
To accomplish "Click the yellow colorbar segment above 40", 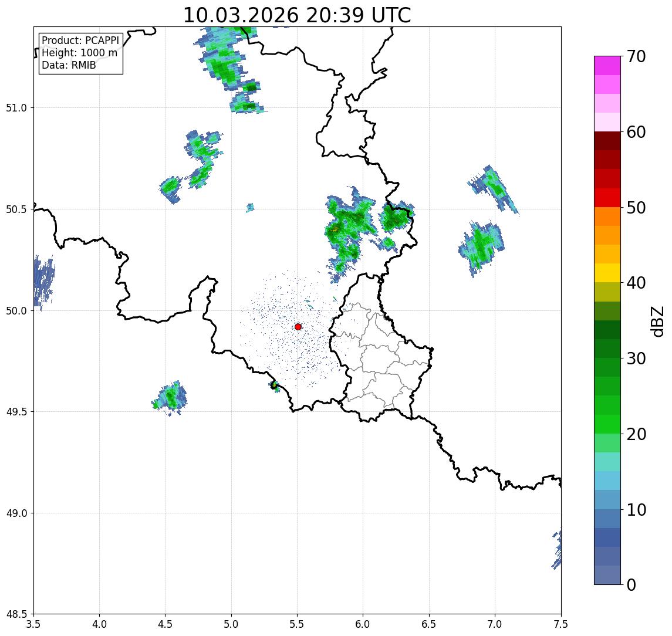I will pyautogui.click(x=607, y=273).
